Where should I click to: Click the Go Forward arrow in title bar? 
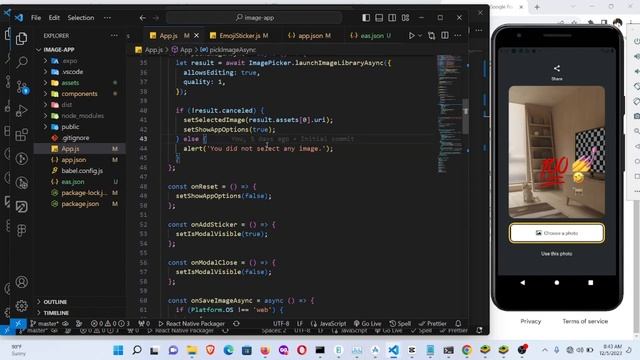(156, 18)
